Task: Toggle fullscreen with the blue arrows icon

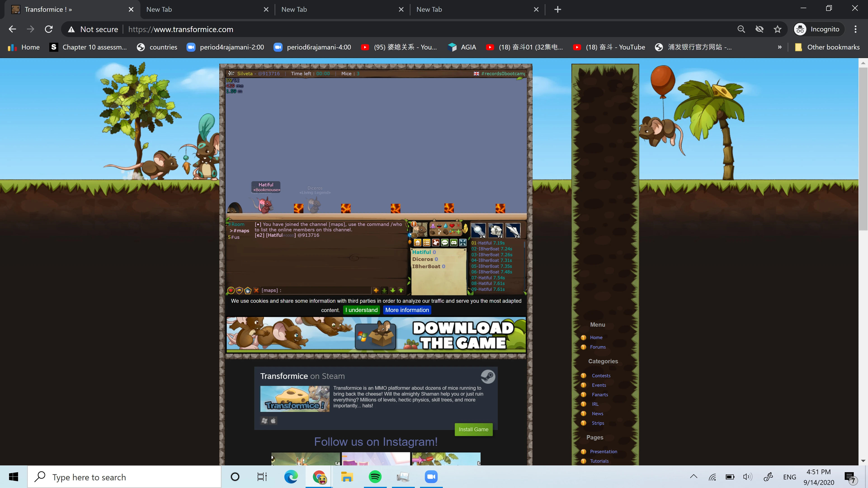Action: pyautogui.click(x=463, y=242)
